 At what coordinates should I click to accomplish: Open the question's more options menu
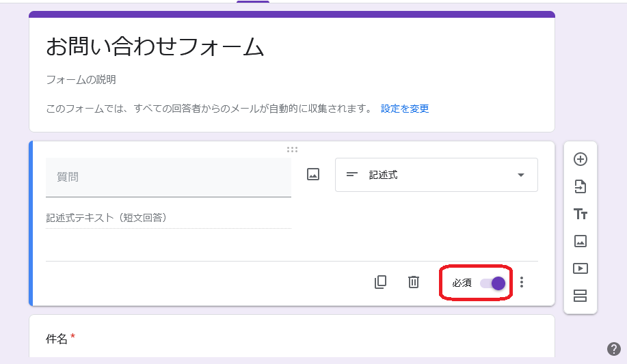click(x=522, y=282)
